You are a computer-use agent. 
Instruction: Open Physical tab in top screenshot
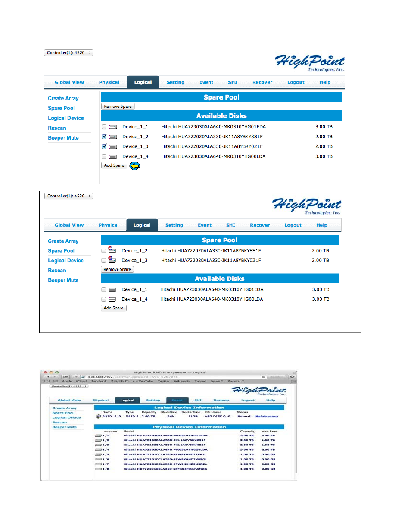point(109,82)
